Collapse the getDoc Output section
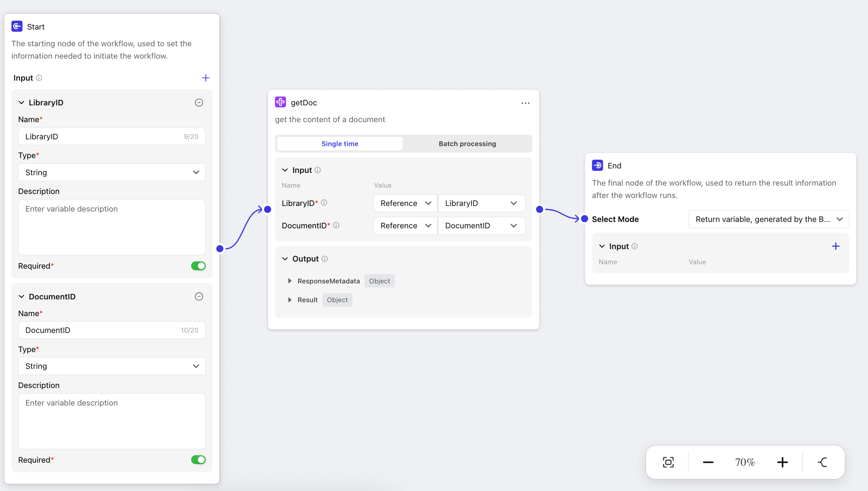Image resolution: width=868 pixels, height=491 pixels. pyautogui.click(x=285, y=259)
